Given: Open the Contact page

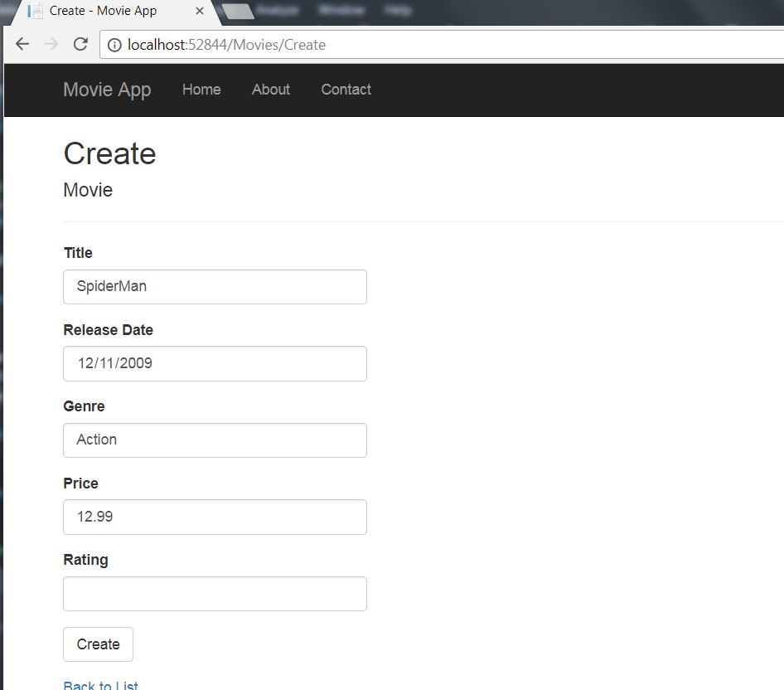Looking at the screenshot, I should 346,90.
